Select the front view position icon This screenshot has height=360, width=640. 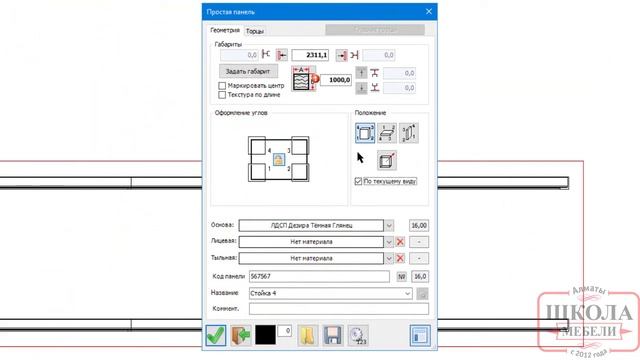(365, 133)
